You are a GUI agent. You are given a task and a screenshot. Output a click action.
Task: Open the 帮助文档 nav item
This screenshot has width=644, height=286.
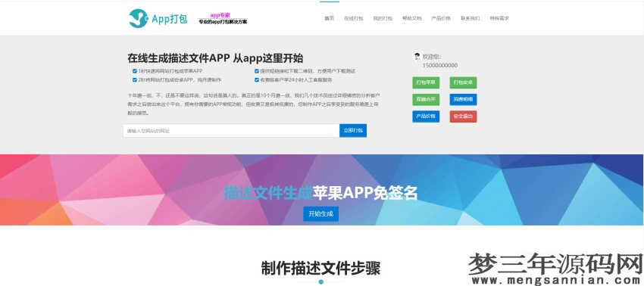click(412, 18)
